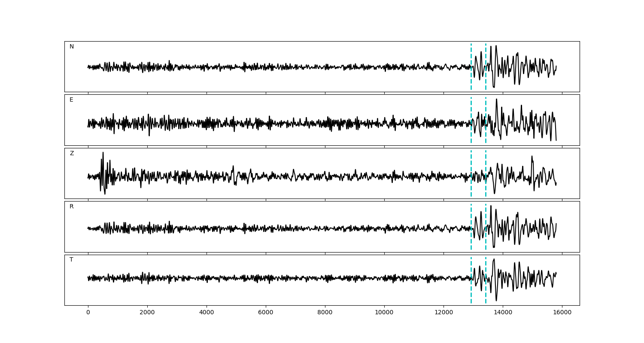Screen dimensions: 644x343
Task: Click the large early spike in Z trace
Action: 103,163
